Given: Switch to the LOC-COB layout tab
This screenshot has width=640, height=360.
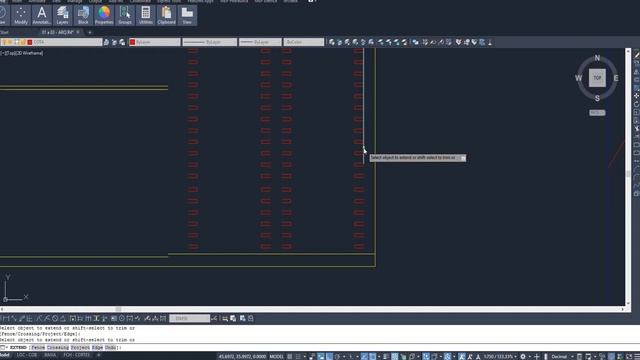Looking at the screenshot, I should coord(27,356).
